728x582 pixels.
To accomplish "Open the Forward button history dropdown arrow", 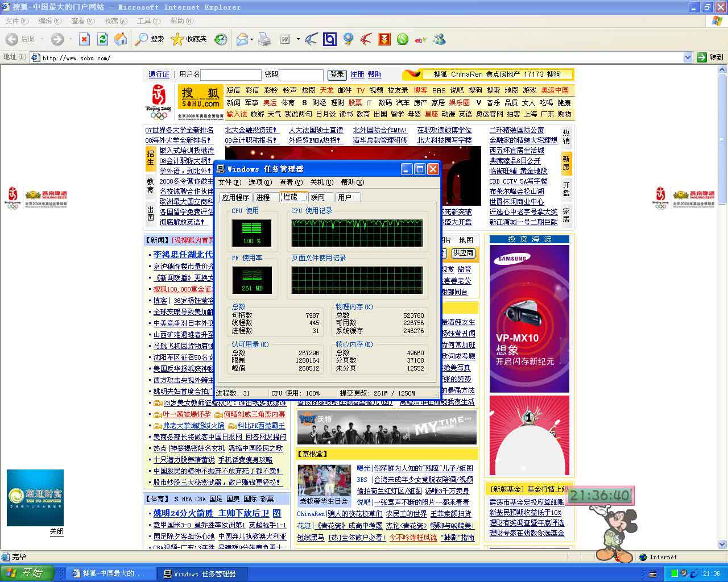I will pos(70,39).
